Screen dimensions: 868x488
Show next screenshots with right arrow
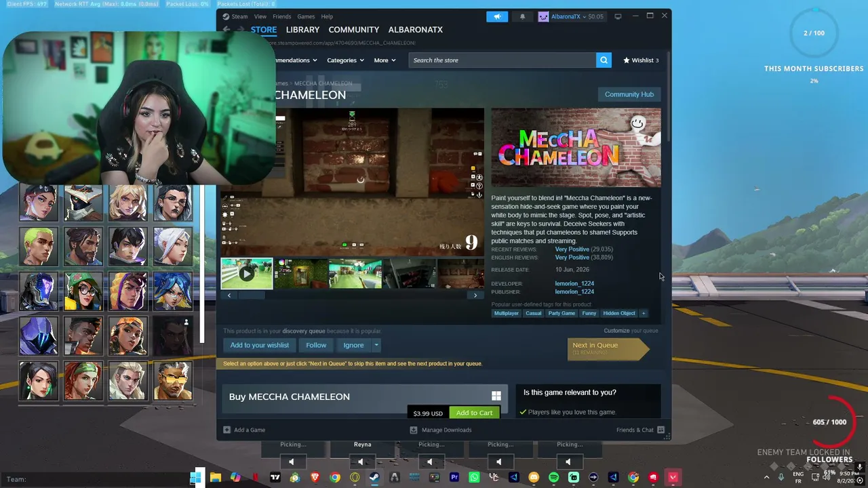475,296
